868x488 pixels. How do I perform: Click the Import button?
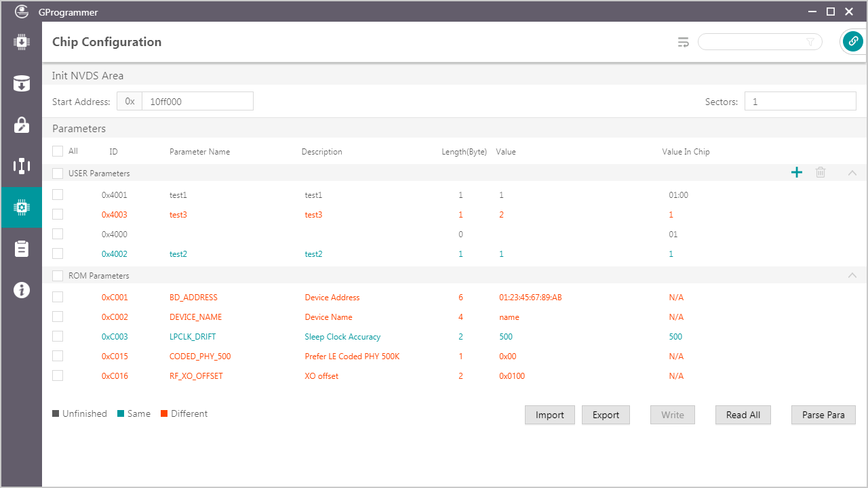point(549,415)
